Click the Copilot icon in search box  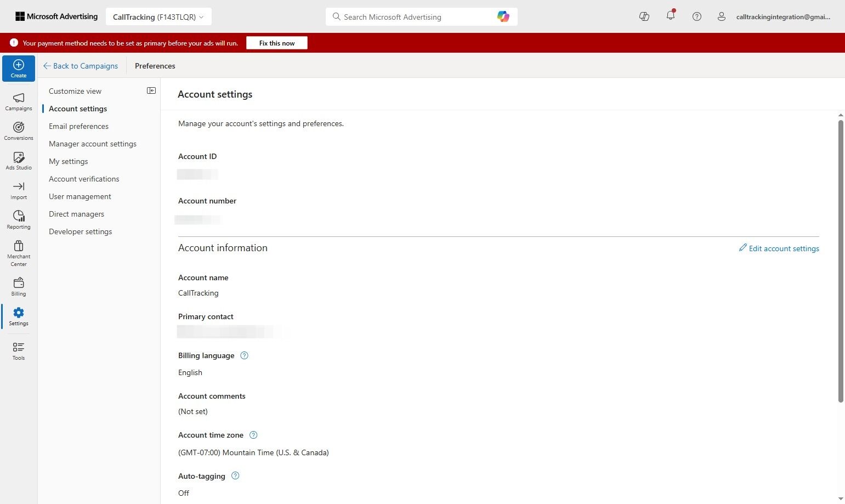pos(503,16)
